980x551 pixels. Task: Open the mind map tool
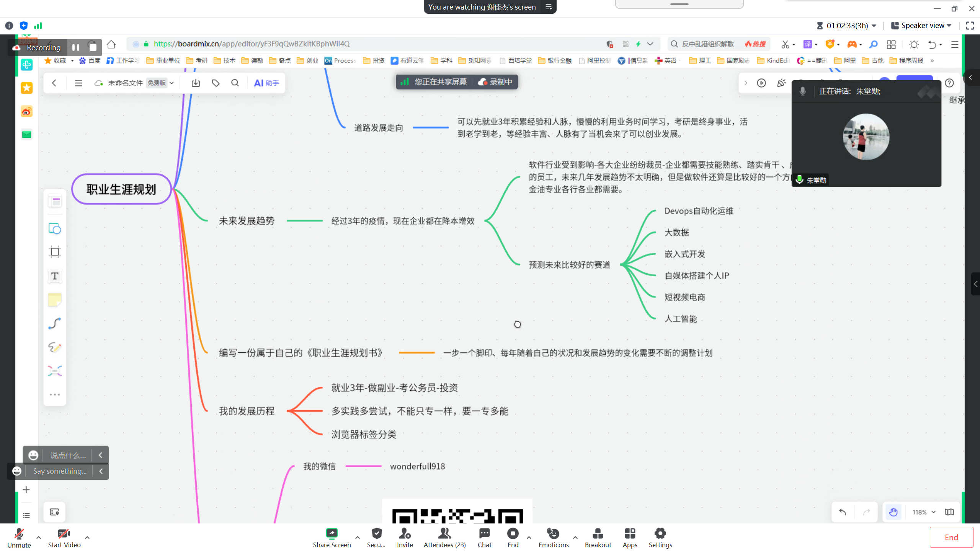click(55, 371)
